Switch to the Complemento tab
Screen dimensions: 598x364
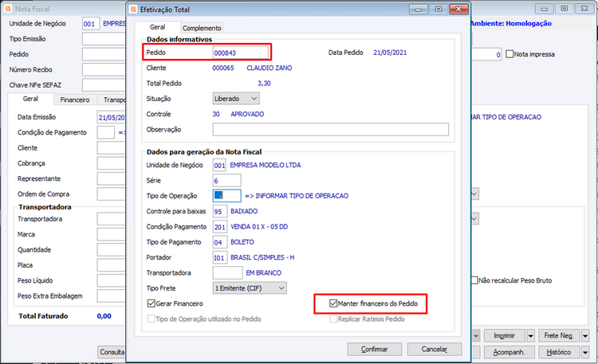click(x=202, y=28)
